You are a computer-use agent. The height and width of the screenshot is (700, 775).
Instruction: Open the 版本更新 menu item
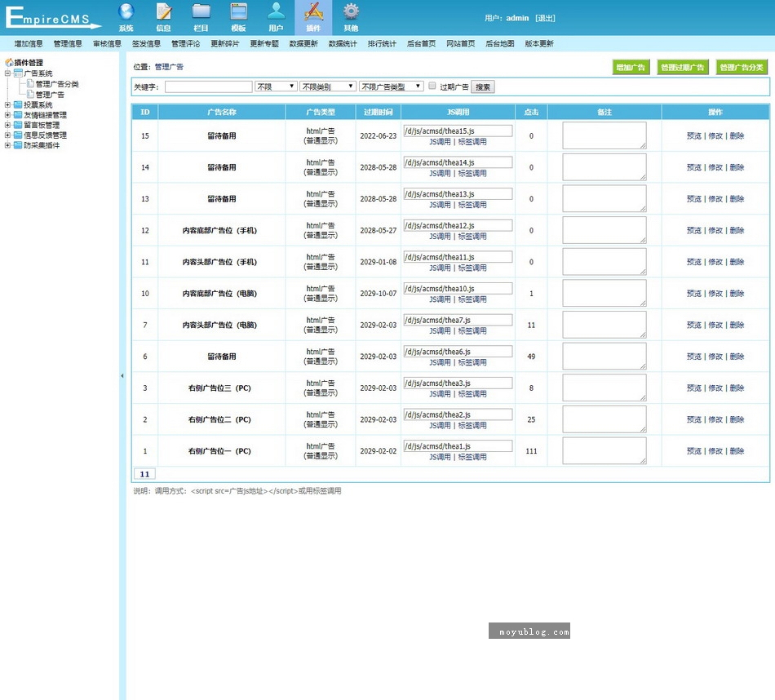539,43
